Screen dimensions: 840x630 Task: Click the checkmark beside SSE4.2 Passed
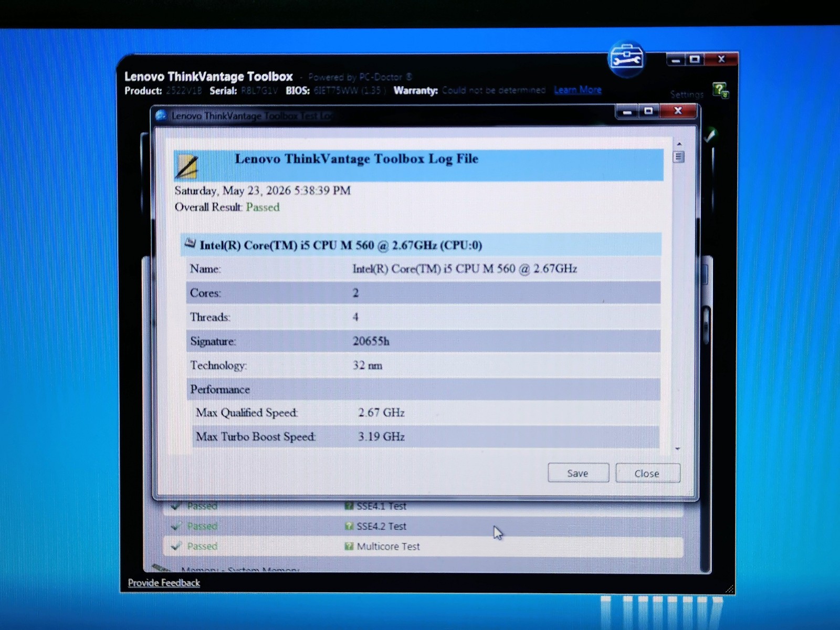coord(176,526)
